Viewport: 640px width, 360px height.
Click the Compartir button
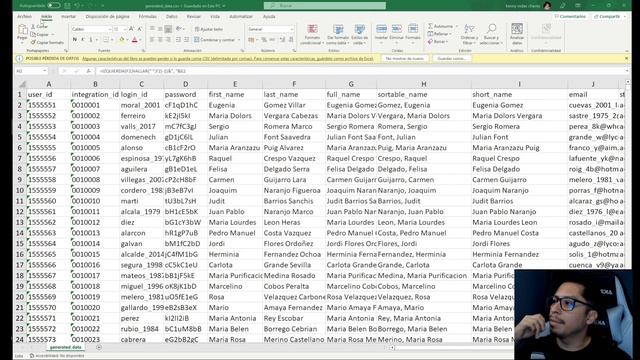pos(607,17)
